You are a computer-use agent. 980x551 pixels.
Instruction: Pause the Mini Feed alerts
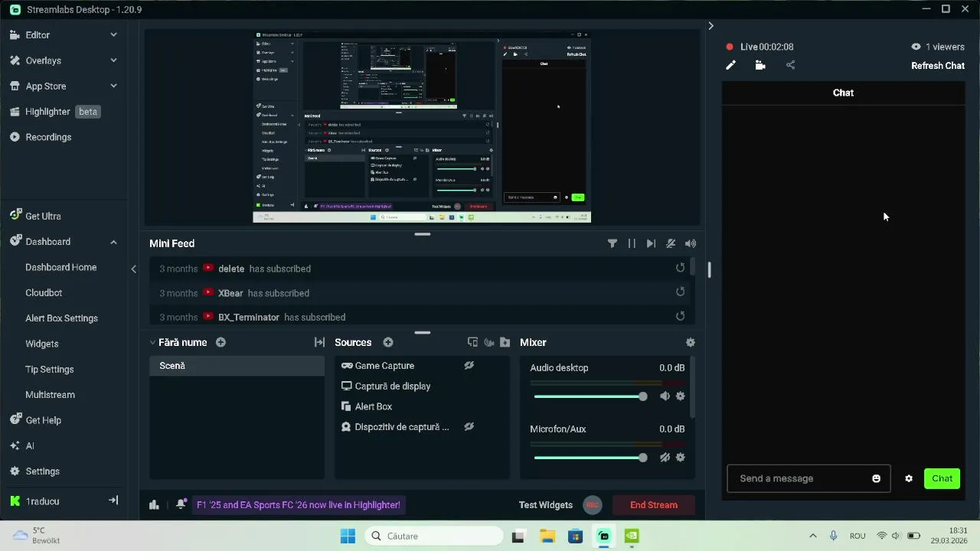(632, 243)
